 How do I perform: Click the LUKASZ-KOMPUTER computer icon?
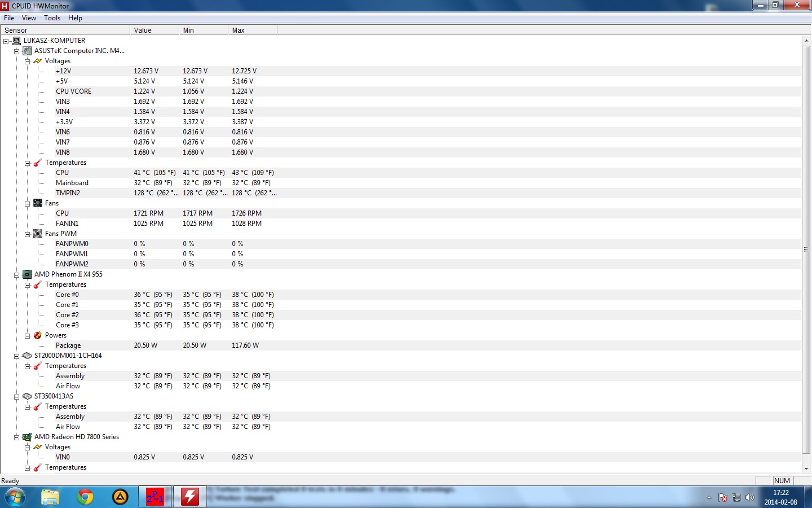pyautogui.click(x=16, y=41)
